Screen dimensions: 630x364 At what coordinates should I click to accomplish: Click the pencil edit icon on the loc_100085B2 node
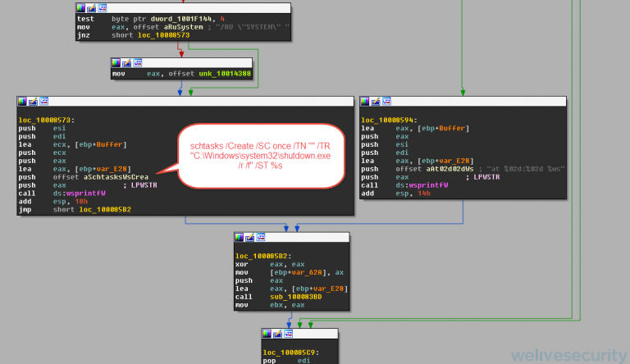[x=250, y=237]
